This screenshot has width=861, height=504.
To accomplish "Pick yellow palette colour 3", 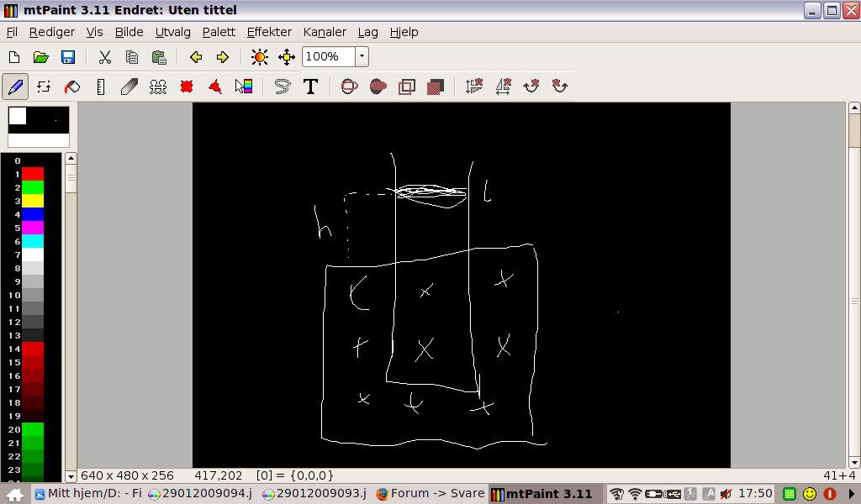I will point(33,202).
